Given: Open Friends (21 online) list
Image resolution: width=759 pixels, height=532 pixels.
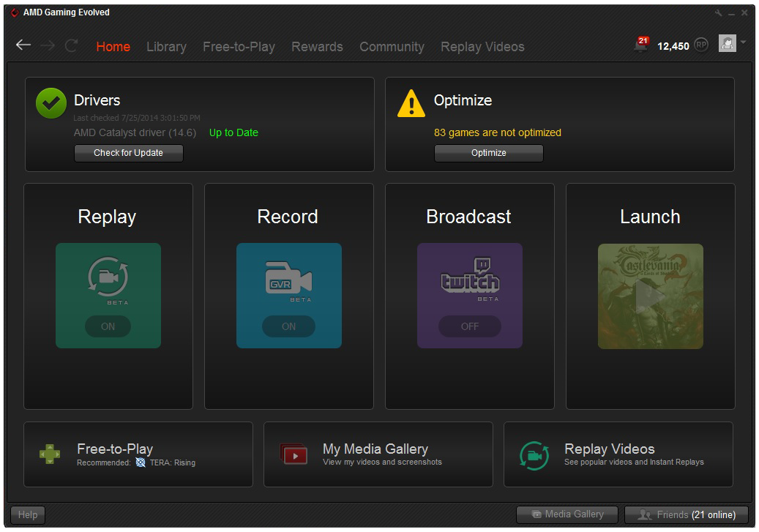Looking at the screenshot, I should (687, 514).
